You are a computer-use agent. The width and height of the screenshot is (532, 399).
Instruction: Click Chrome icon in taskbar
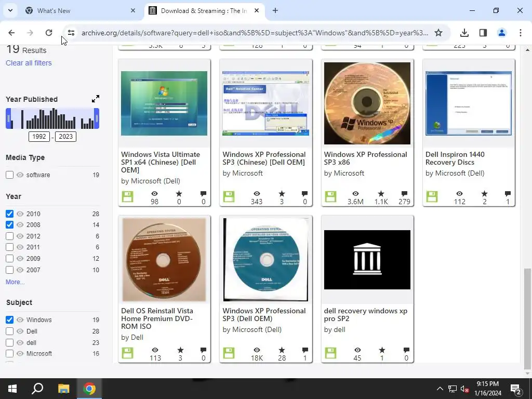[89, 389]
